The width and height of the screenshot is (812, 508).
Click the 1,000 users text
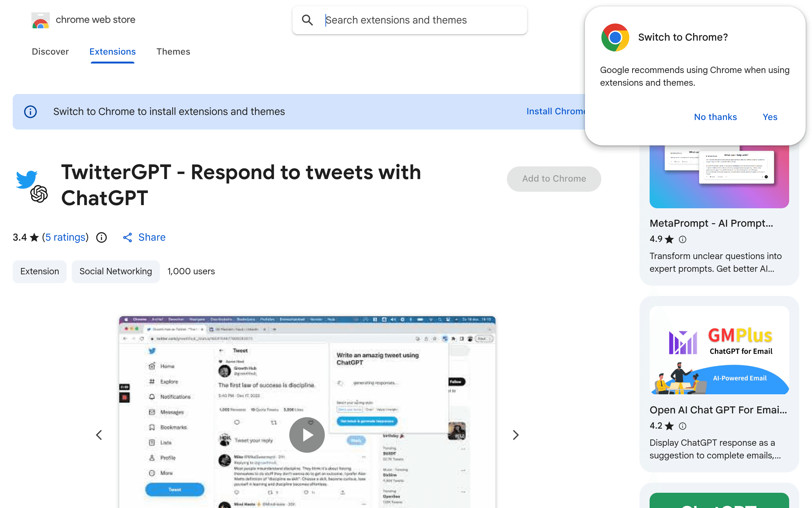tap(191, 271)
